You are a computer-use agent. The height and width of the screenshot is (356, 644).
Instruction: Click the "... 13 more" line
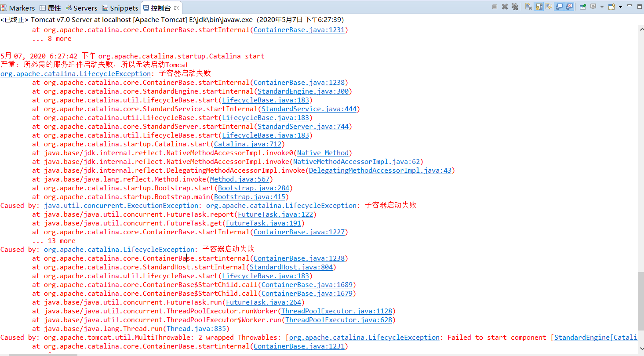(x=54, y=241)
